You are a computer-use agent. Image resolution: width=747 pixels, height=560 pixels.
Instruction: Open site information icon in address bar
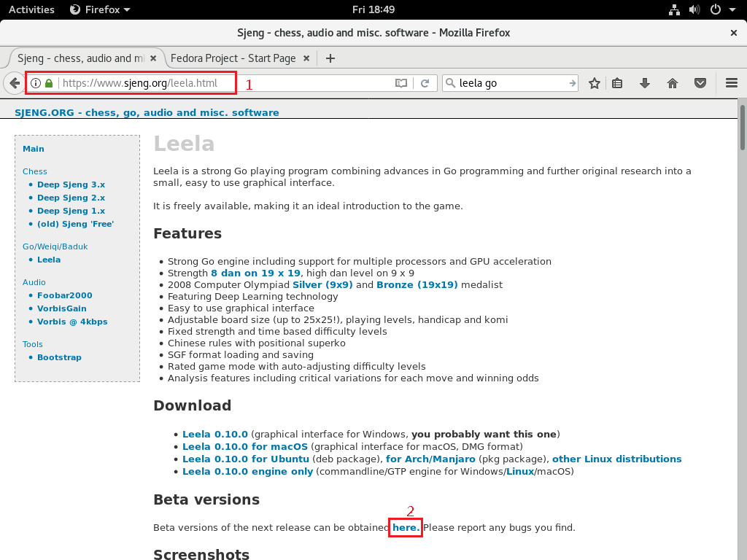(36, 83)
